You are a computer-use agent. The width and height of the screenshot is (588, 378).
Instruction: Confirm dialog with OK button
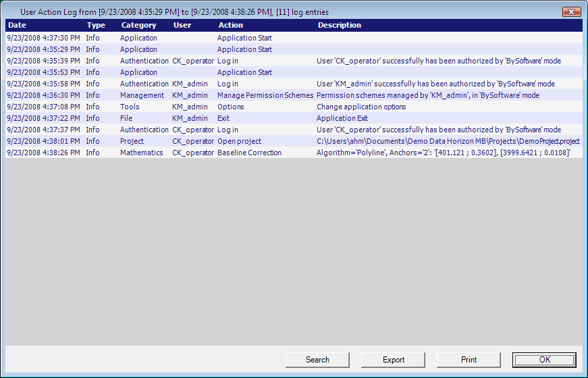[544, 360]
